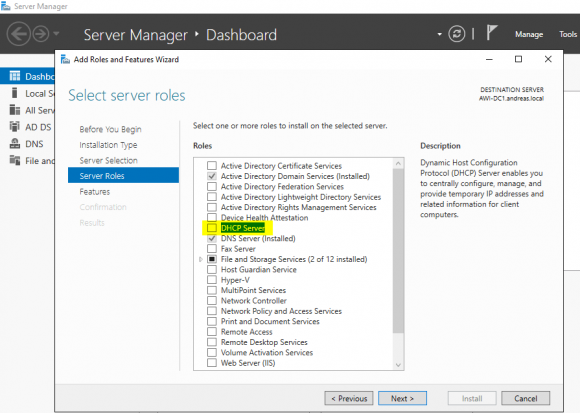580x413 pixels.
Task: Click the Refresh icon in Server Manager
Action: (x=456, y=34)
